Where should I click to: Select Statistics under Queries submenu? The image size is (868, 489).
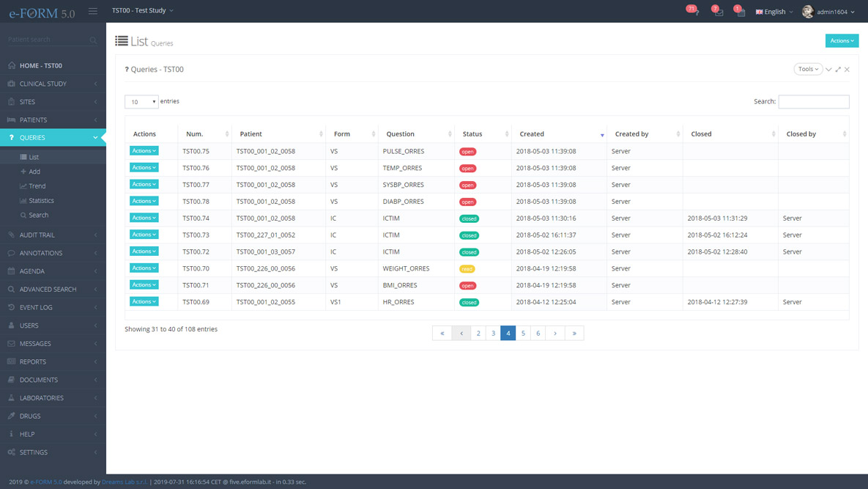pyautogui.click(x=41, y=201)
